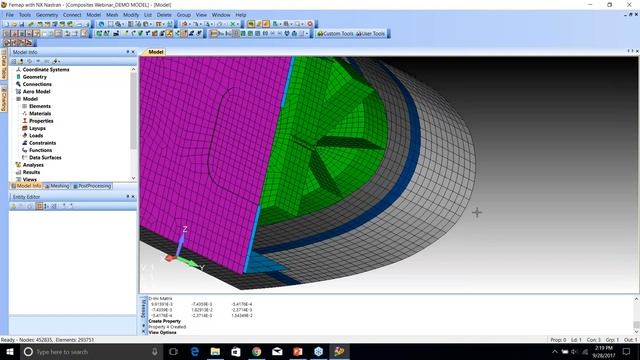Open Task View on the taskbar
The image size is (640, 360).
point(173,351)
